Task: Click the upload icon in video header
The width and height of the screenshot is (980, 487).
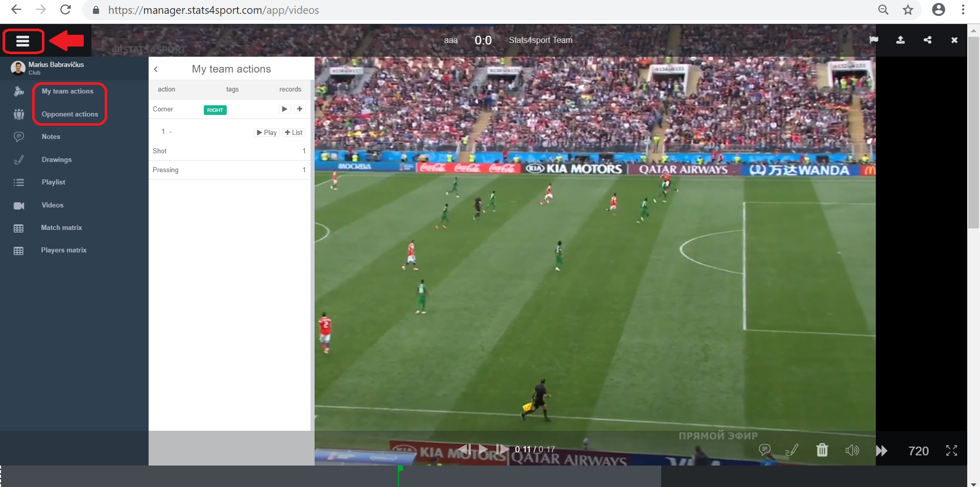Action: click(x=901, y=40)
